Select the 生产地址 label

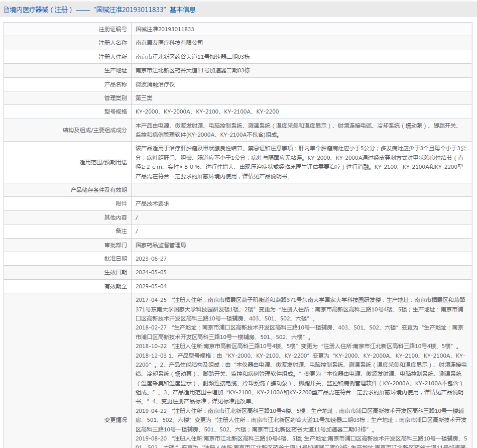(115, 71)
